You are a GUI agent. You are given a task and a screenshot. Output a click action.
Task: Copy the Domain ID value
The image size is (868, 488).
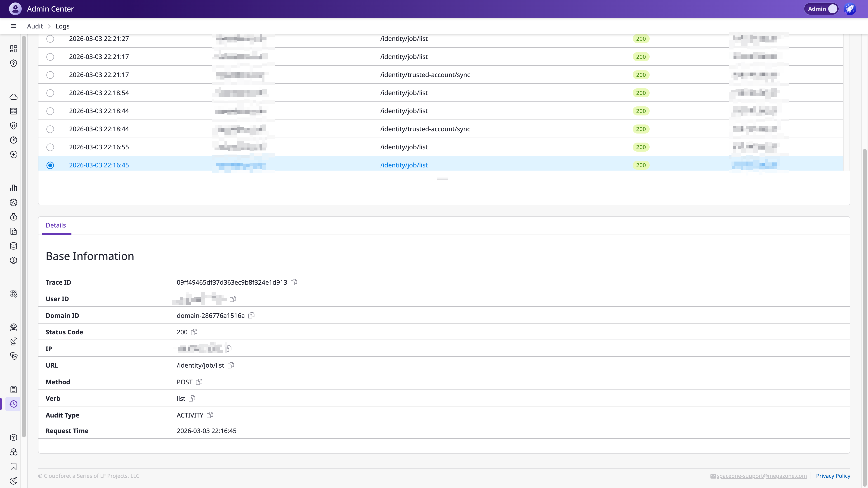click(x=251, y=316)
